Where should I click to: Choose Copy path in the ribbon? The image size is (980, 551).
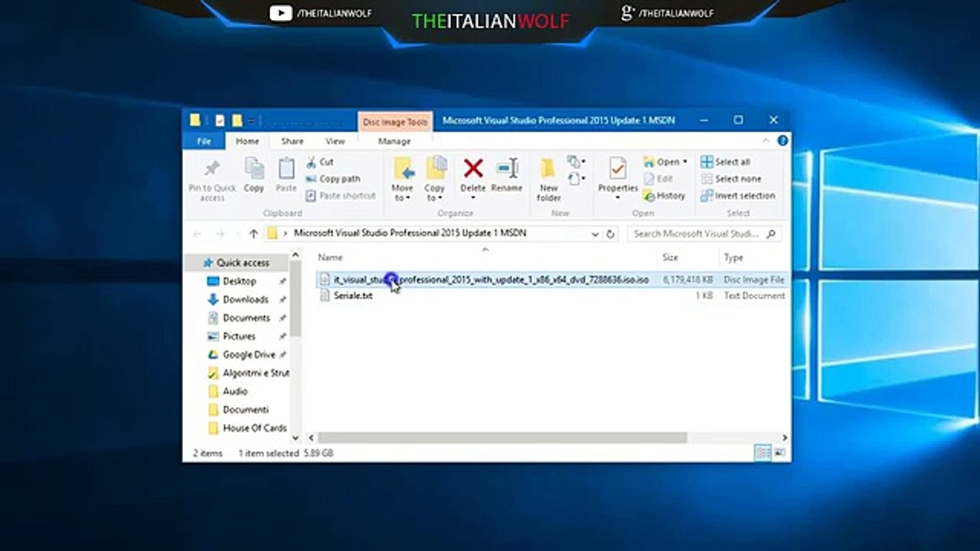333,178
